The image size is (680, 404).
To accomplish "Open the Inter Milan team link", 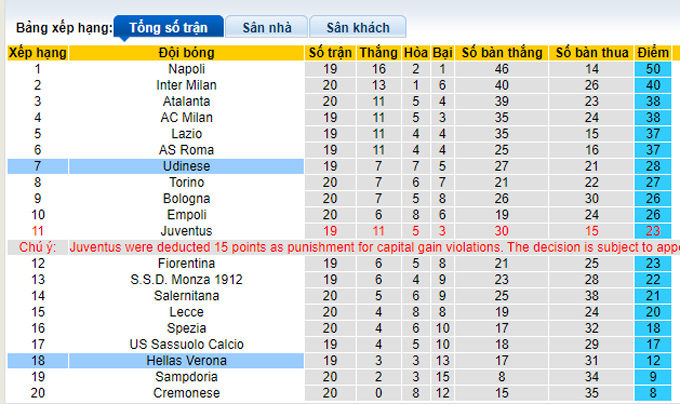I will 187,85.
